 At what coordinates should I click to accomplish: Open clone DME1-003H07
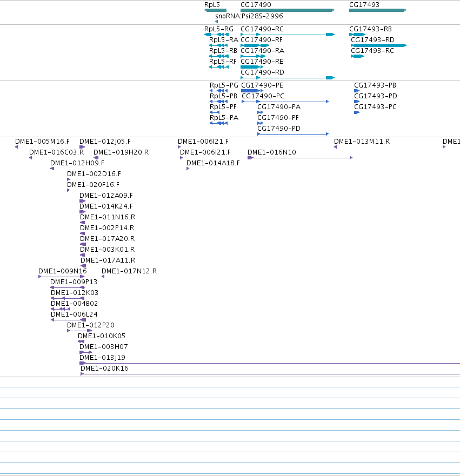(104, 347)
